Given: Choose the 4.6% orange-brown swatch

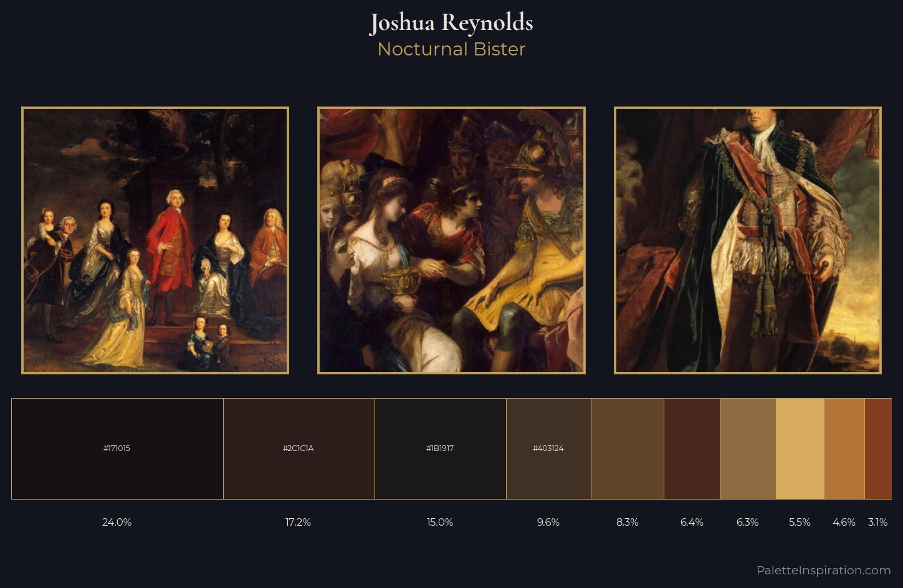Looking at the screenshot, I should [x=844, y=448].
